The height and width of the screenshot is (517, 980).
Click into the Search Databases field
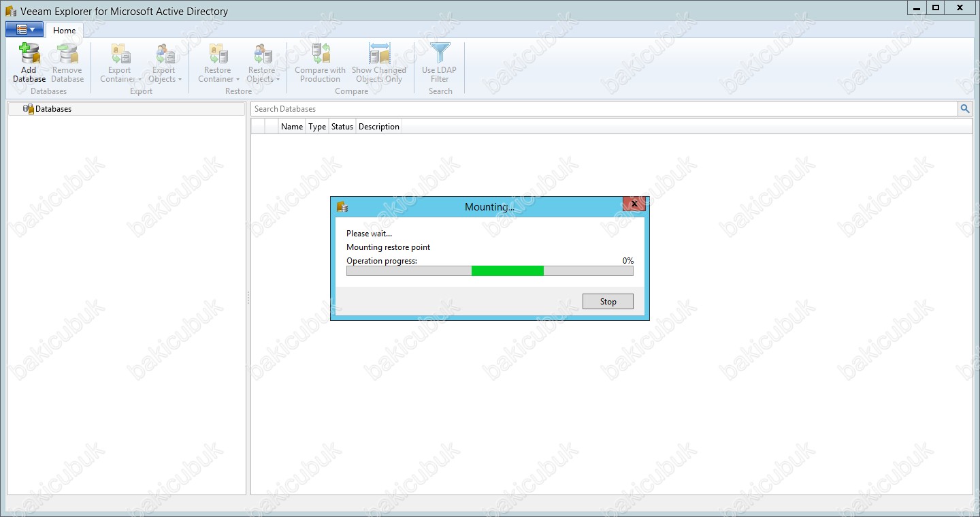point(604,109)
